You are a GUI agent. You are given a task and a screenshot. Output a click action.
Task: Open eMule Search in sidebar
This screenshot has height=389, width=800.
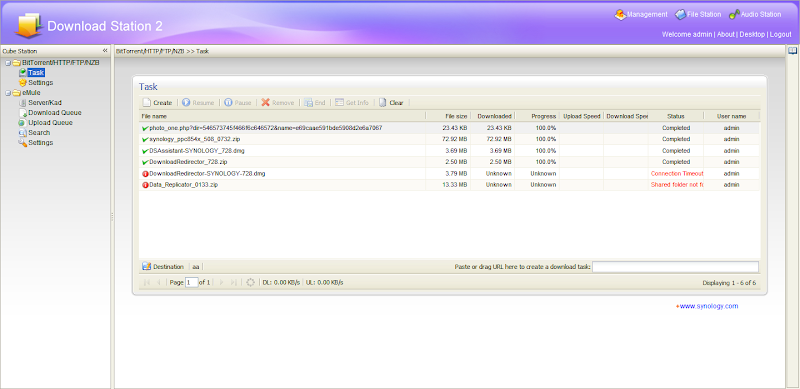pyautogui.click(x=39, y=133)
